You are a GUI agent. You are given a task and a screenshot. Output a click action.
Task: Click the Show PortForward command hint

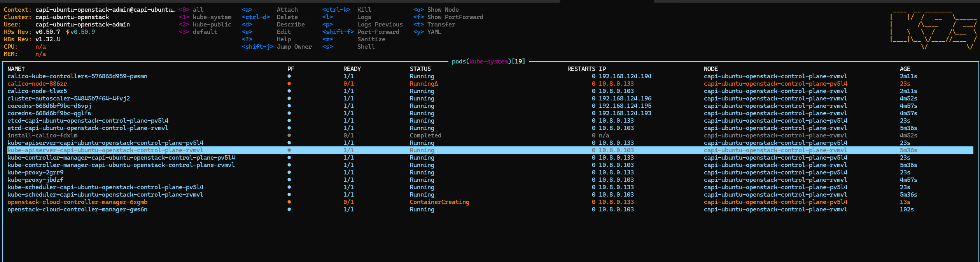click(455, 17)
